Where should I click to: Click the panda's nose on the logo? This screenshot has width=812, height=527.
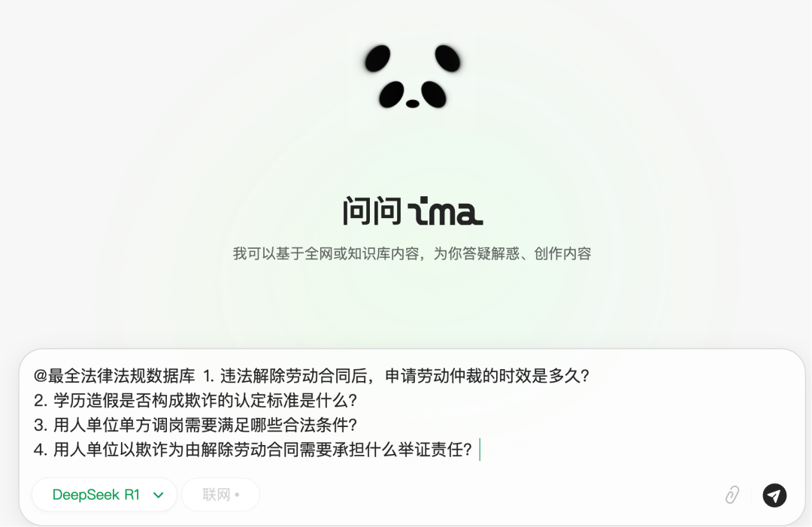tap(412, 104)
